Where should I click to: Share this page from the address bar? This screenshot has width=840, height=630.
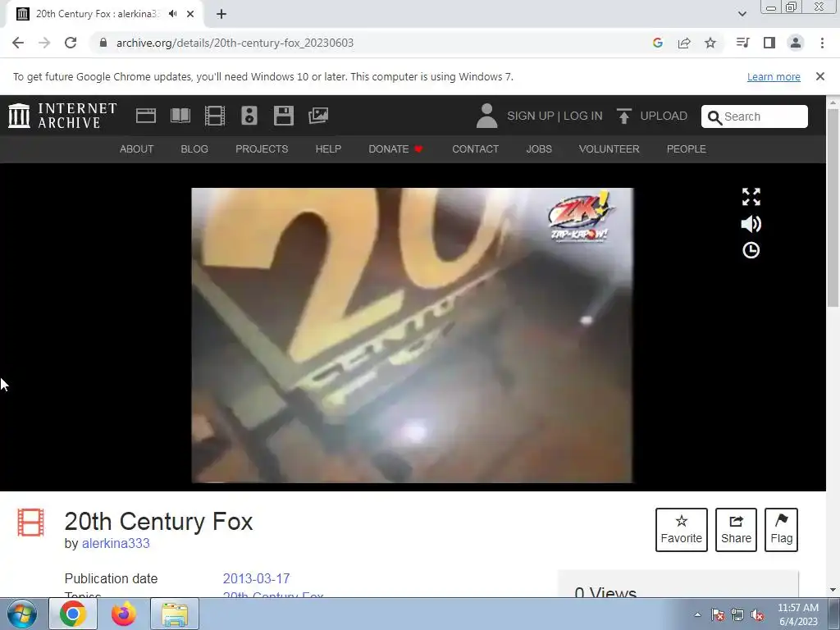click(684, 43)
